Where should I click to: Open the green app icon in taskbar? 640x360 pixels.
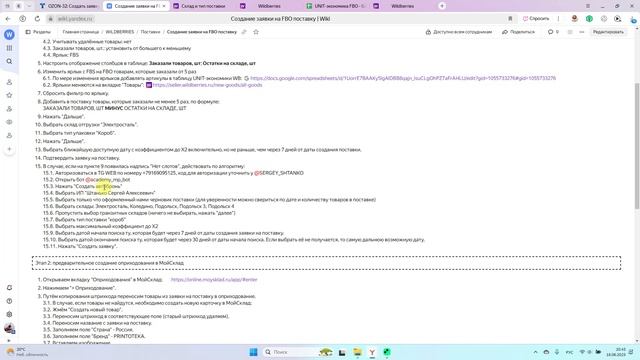387,352
